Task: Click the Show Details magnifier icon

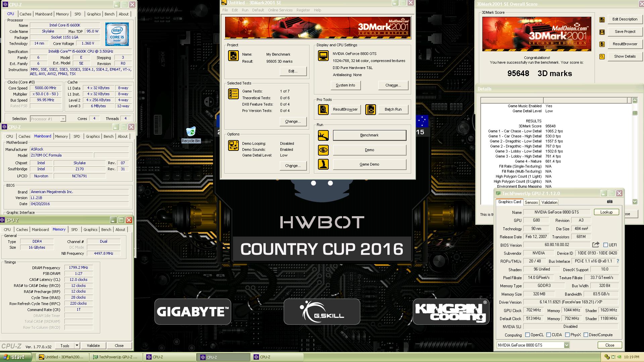Action: [x=602, y=57]
